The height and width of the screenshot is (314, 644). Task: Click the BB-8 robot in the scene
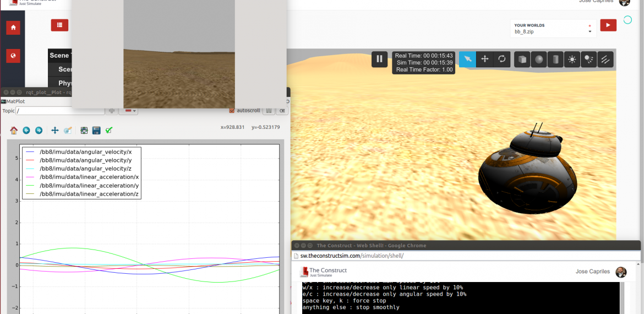(x=528, y=172)
